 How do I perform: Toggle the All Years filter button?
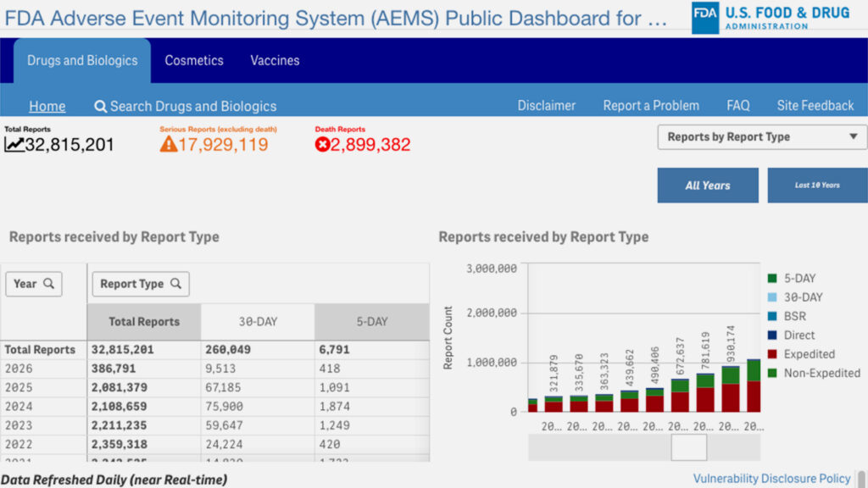(707, 186)
